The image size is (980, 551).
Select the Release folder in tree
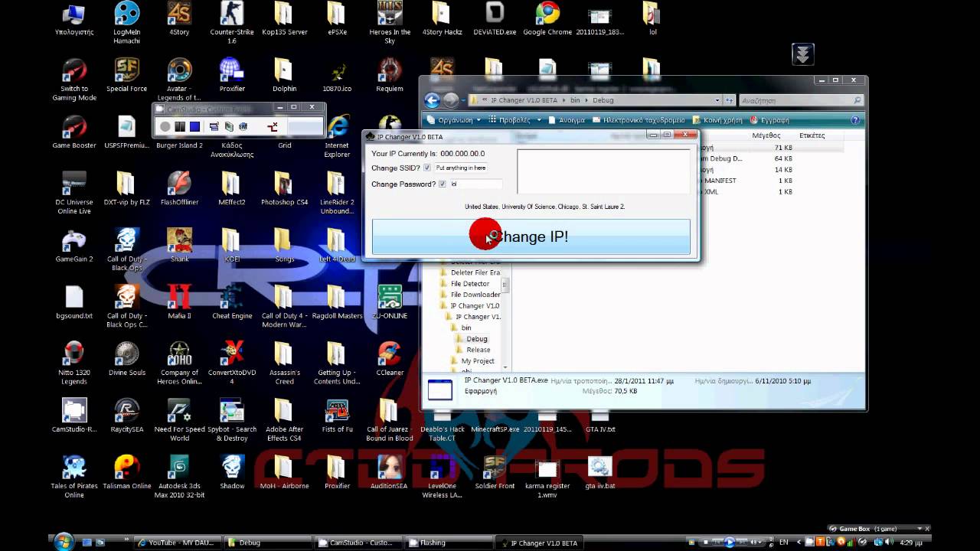coord(472,350)
